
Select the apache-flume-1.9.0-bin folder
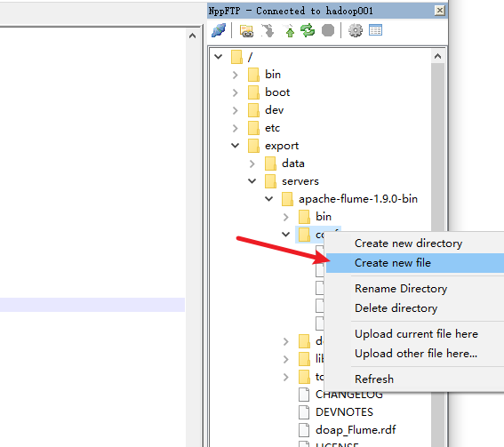358,199
